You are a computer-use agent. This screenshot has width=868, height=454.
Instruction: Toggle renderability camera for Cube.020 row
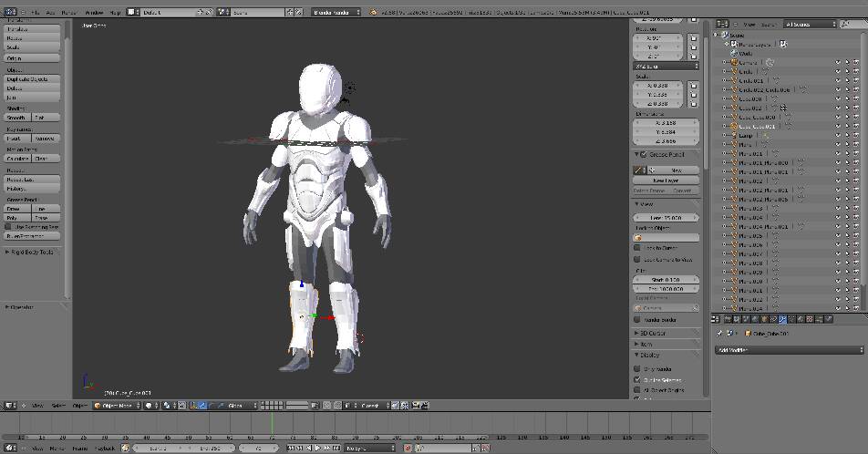click(x=856, y=99)
